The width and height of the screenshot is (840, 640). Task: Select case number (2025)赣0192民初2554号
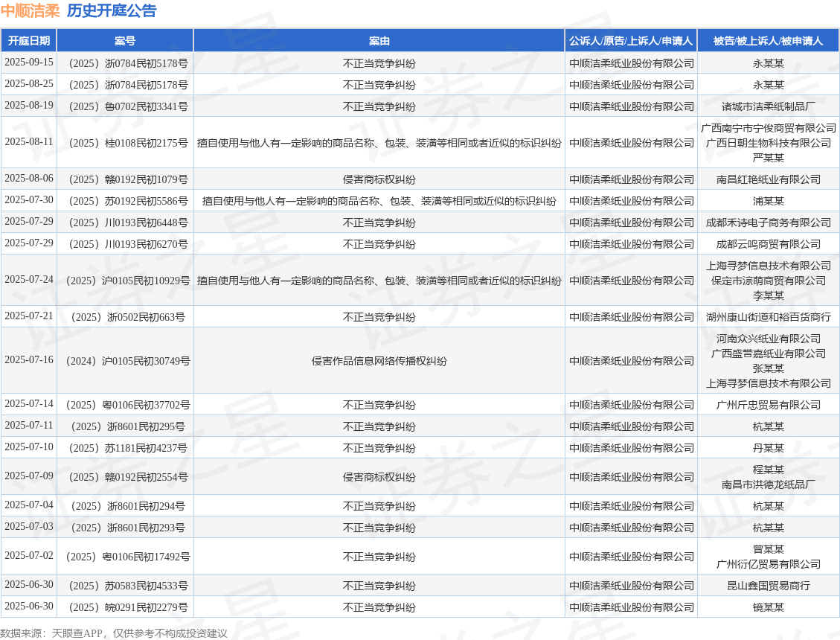125,476
